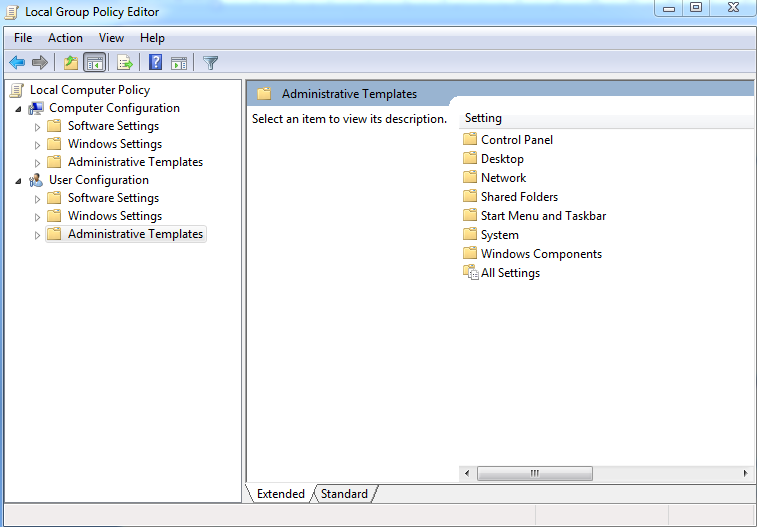Expand Administrative Templates under Computer Configuration
Viewport: 757px width, 527px height.
click(x=37, y=163)
